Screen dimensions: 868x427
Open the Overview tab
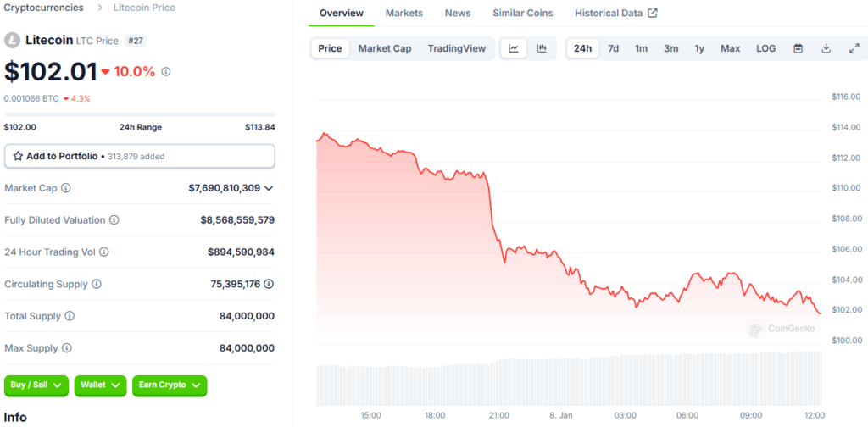[x=342, y=14]
